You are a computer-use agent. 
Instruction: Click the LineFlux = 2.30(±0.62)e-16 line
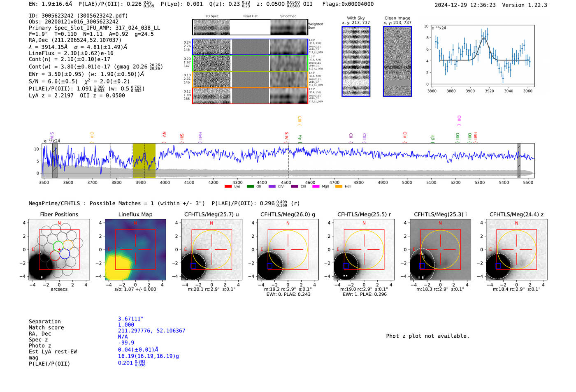coord(71,53)
